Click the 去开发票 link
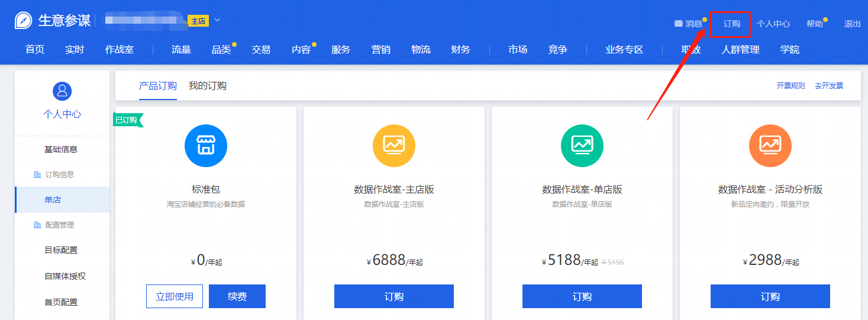868x320 pixels. coord(828,86)
